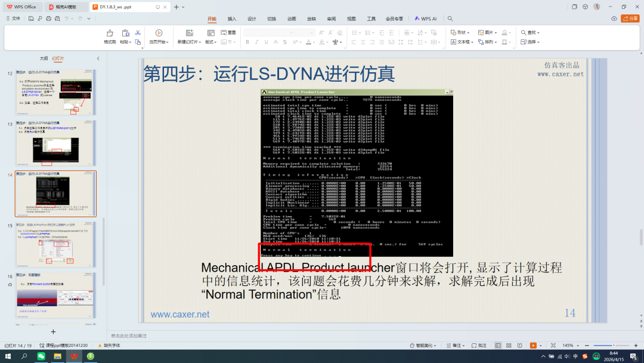Switch to Reading view book icon
The height and width of the screenshot is (363, 644).
click(519, 346)
